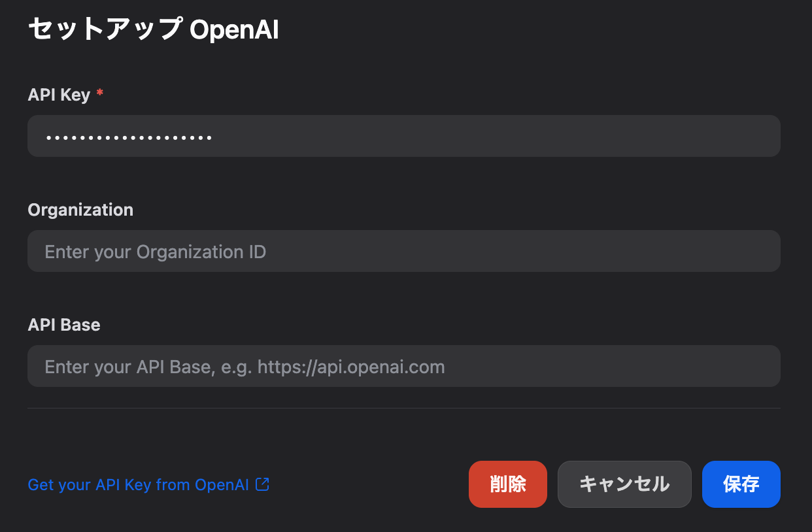
Task: Click the external-link icon after the OpenAI link
Action: pos(262,484)
